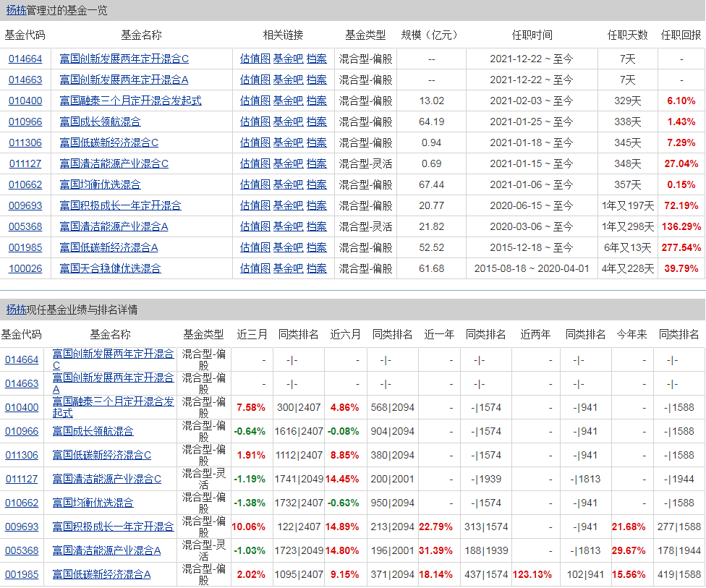Open 估值图 link for fund 010966
706x588 pixels.
click(255, 122)
